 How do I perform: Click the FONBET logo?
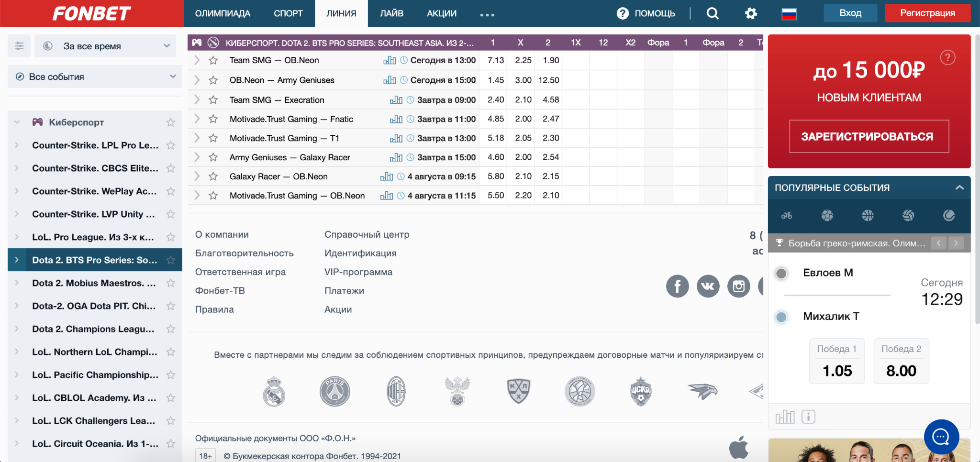point(91,13)
